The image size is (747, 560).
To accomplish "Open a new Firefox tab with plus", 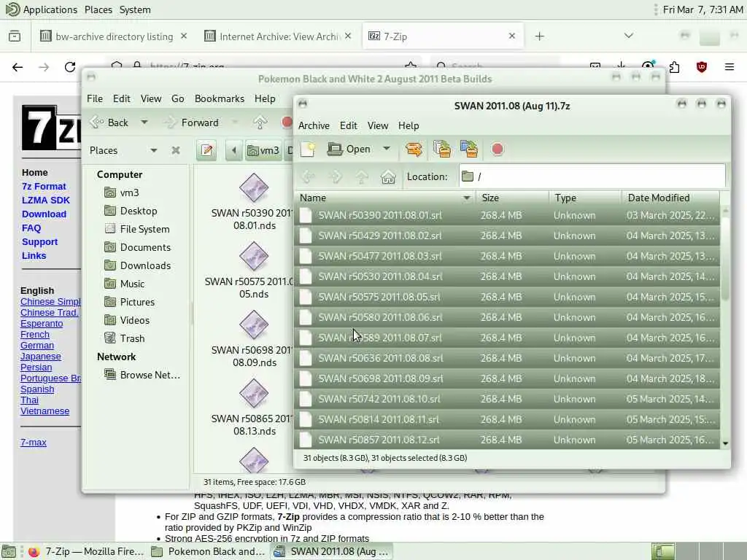I will 539,36.
